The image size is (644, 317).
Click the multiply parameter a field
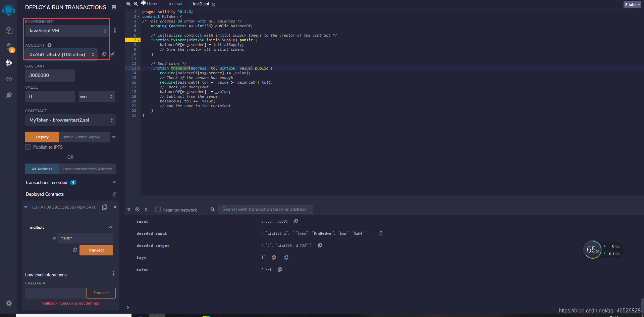tap(85, 238)
